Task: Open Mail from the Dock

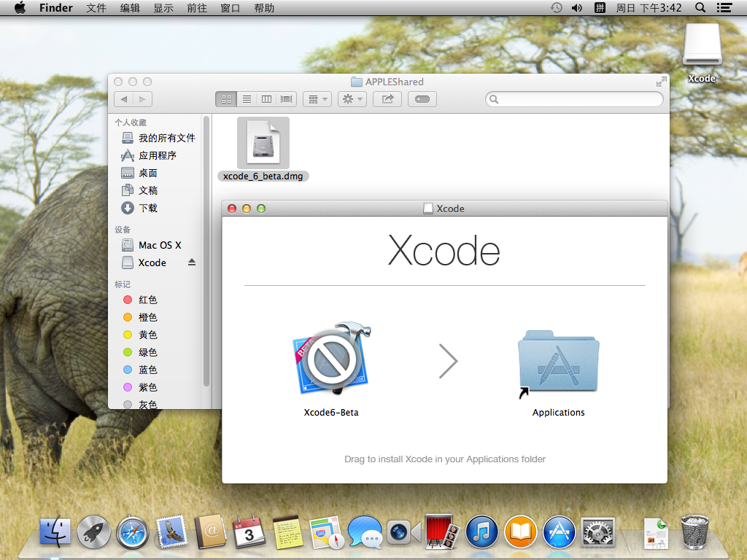Action: tap(171, 532)
